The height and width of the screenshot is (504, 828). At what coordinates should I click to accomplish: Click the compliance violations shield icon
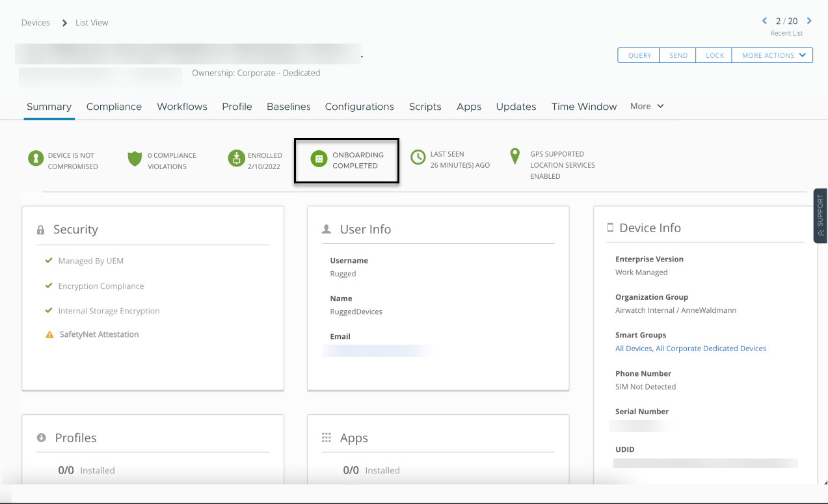coord(135,159)
